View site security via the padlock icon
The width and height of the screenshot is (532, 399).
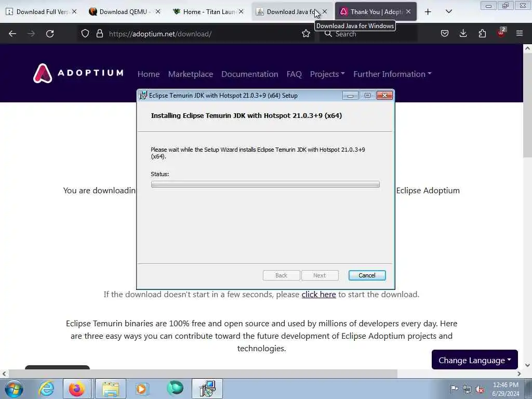coord(99,34)
